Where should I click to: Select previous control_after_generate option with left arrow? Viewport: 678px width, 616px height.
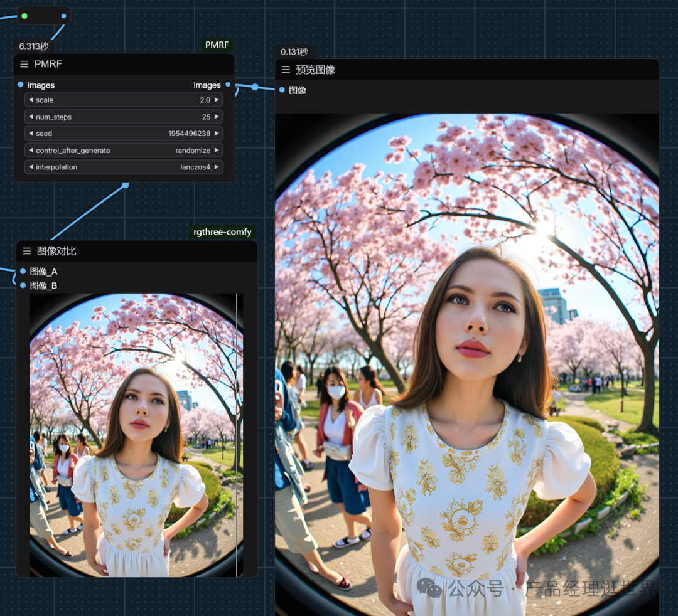pos(31,151)
